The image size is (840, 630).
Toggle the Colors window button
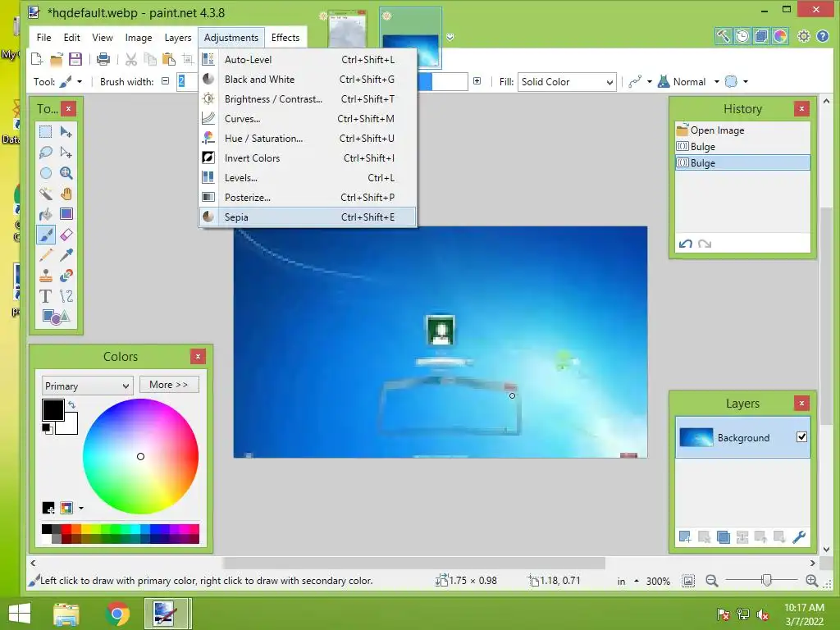(x=780, y=36)
